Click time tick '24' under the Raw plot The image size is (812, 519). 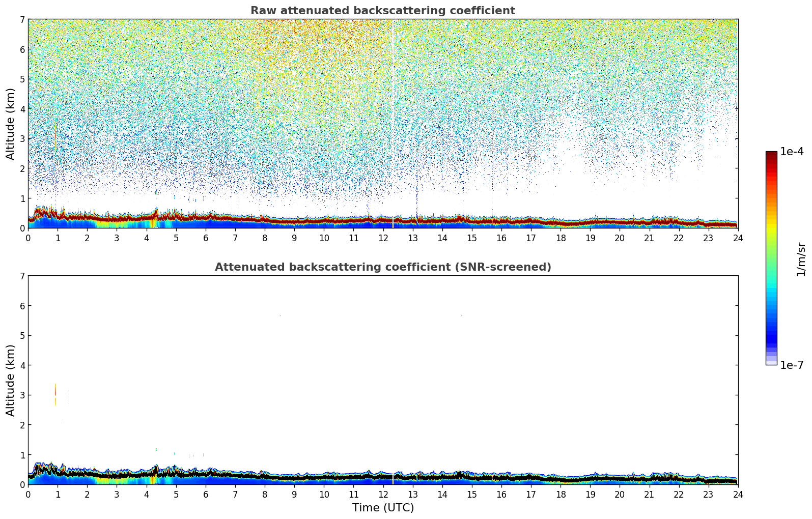[x=738, y=238]
